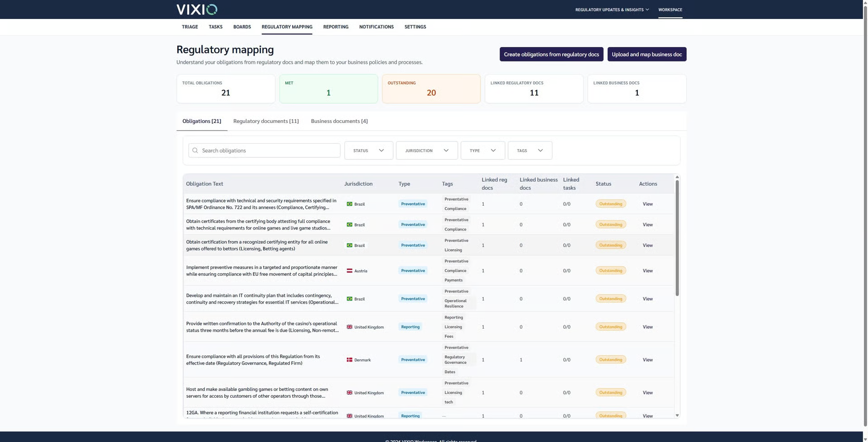868x442 pixels.
Task: Switch to Regulatory documents [11] tab
Action: [266, 121]
